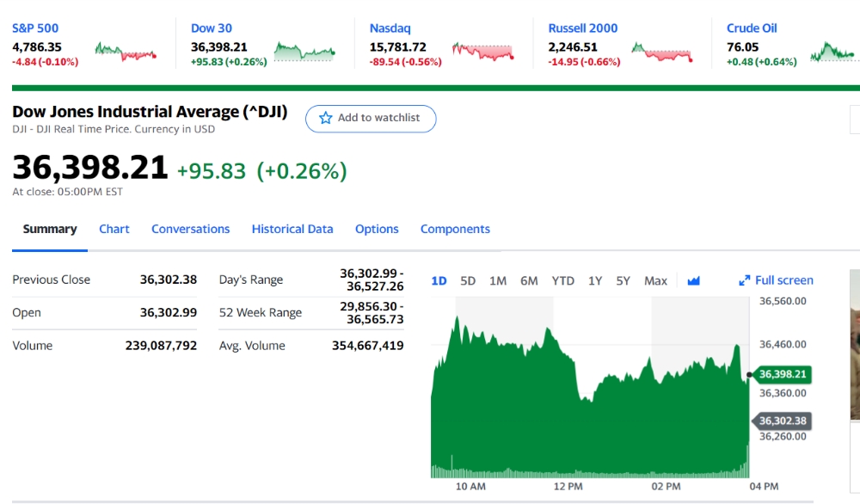
Task: Click the Nasdaq mini sparkline chart
Action: 482,52
